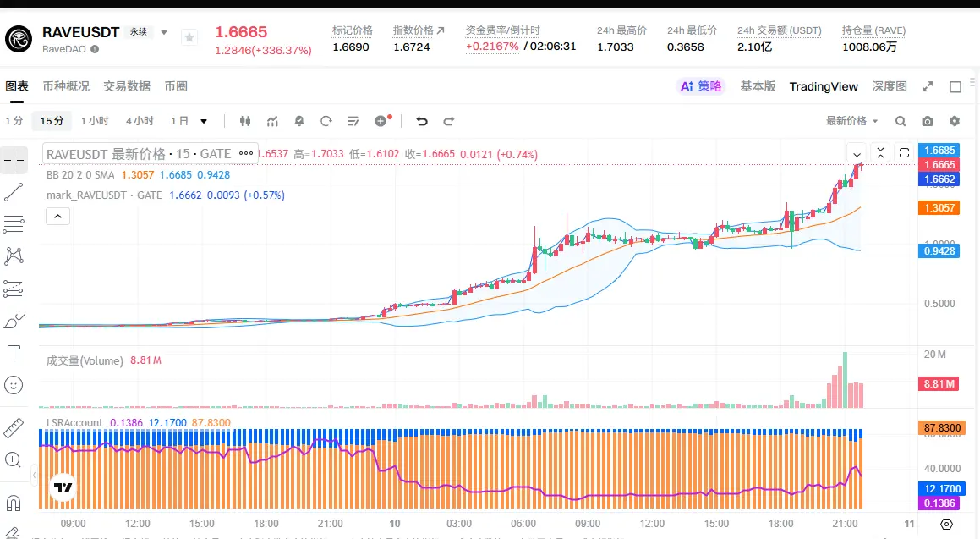Click the LSRAccount indicator legend

coord(74,423)
